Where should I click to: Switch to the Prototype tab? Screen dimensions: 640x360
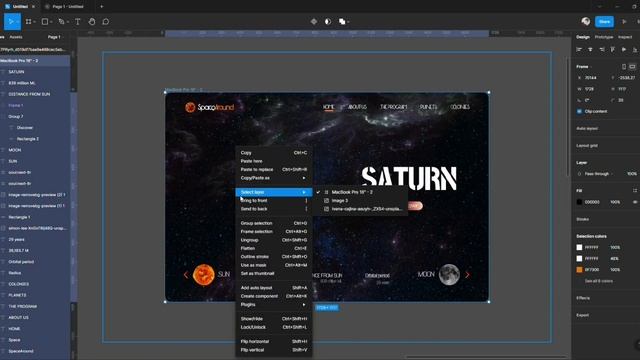[604, 37]
